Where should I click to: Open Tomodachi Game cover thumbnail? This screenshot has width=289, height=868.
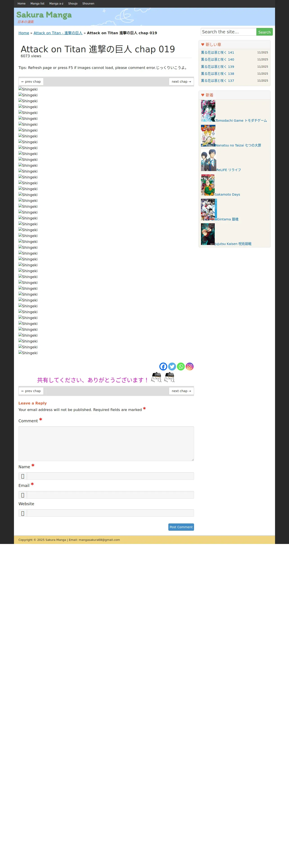pyautogui.click(x=208, y=111)
